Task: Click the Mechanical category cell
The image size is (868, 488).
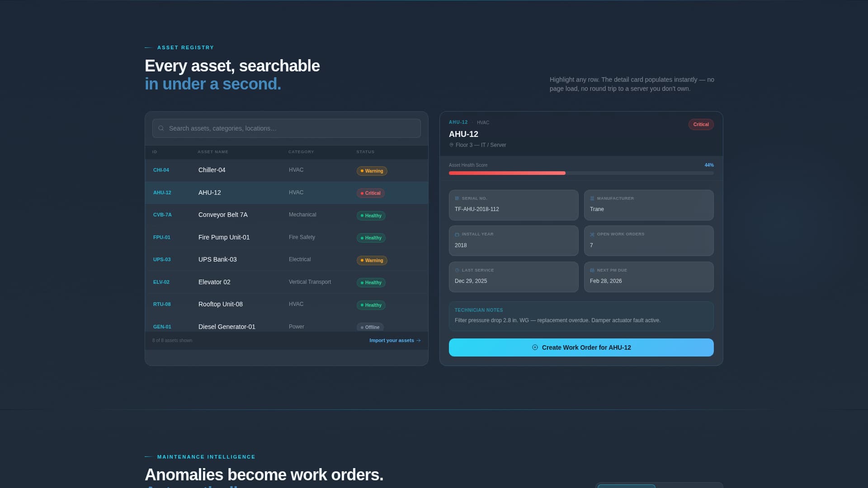Action: [x=302, y=215]
